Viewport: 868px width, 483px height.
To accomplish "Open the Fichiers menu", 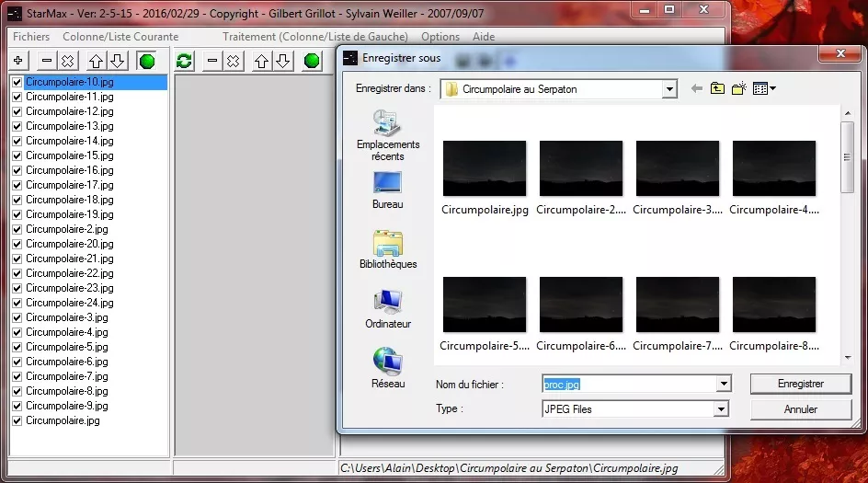I will (x=31, y=37).
